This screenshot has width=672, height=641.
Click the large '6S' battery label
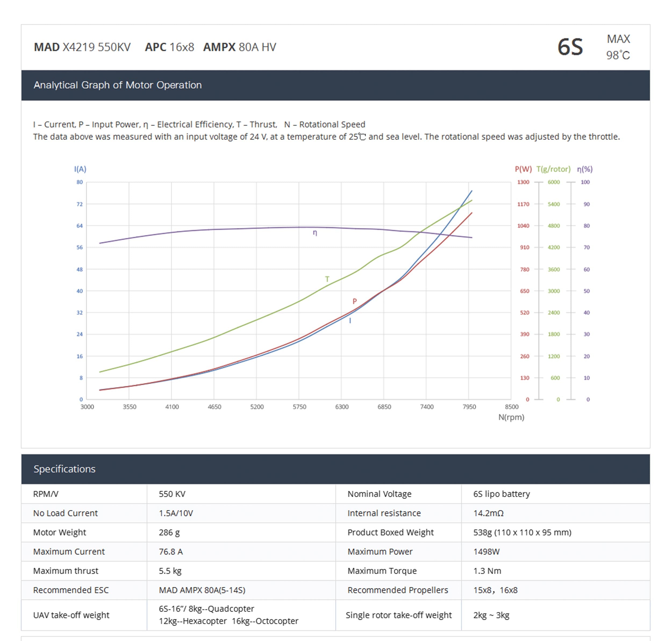[570, 47]
